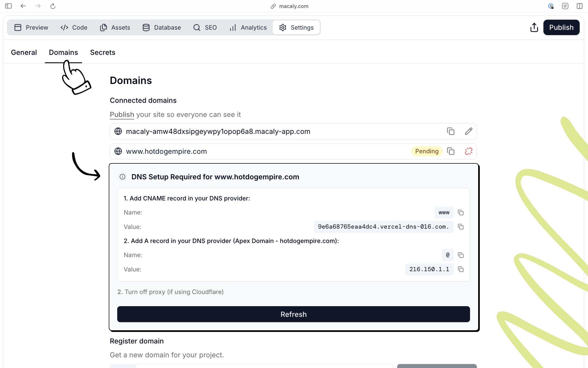Open the Database panel
Image resolution: width=588 pixels, height=368 pixels.
click(161, 27)
